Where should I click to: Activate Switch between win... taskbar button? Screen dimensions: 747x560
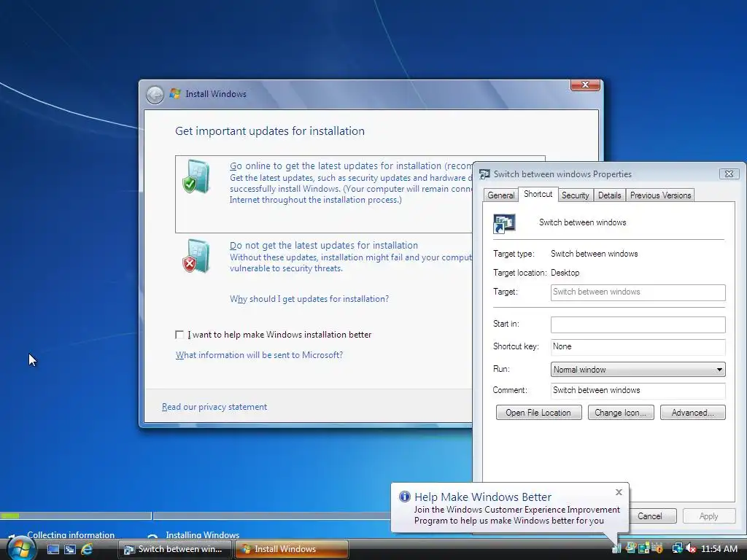tap(175, 549)
